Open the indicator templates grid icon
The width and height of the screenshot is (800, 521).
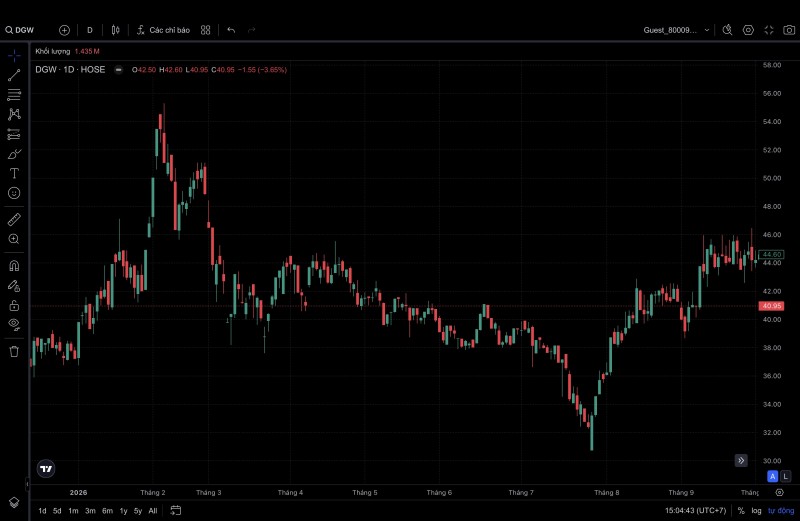(206, 30)
